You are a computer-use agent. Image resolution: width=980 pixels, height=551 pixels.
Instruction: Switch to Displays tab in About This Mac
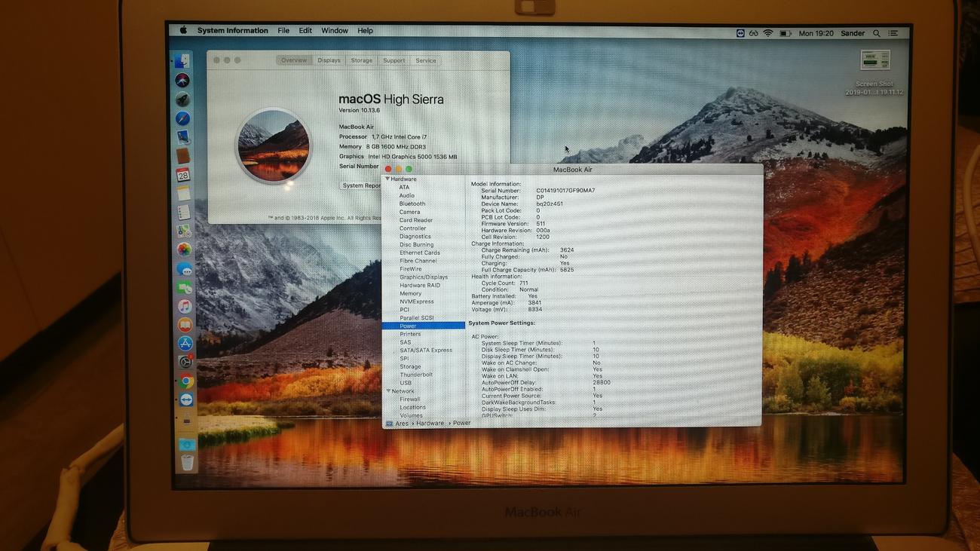(x=329, y=60)
